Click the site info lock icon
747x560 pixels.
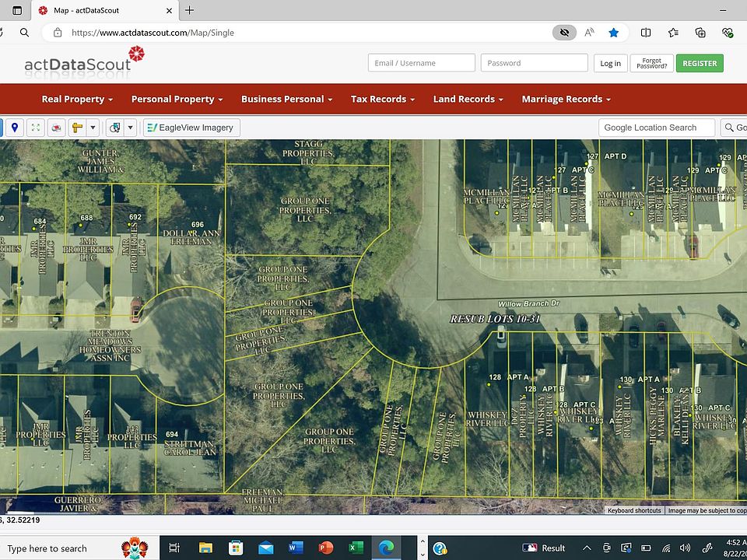click(58, 33)
